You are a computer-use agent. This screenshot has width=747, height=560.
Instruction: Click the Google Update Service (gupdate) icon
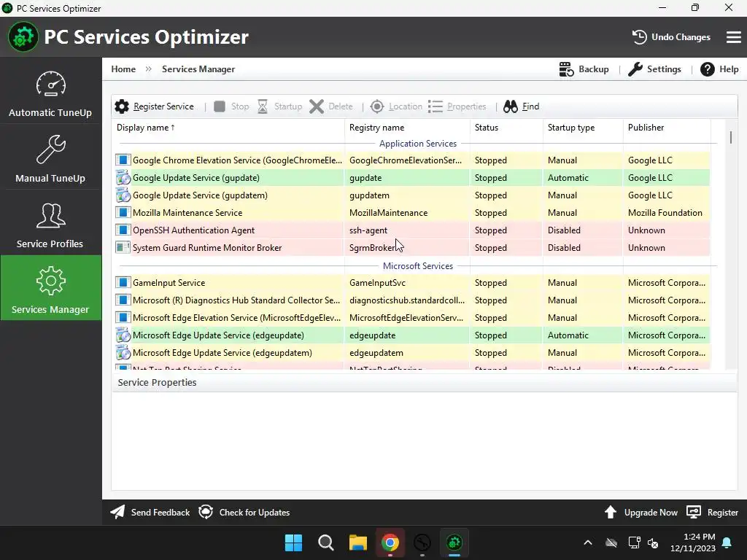pos(123,178)
